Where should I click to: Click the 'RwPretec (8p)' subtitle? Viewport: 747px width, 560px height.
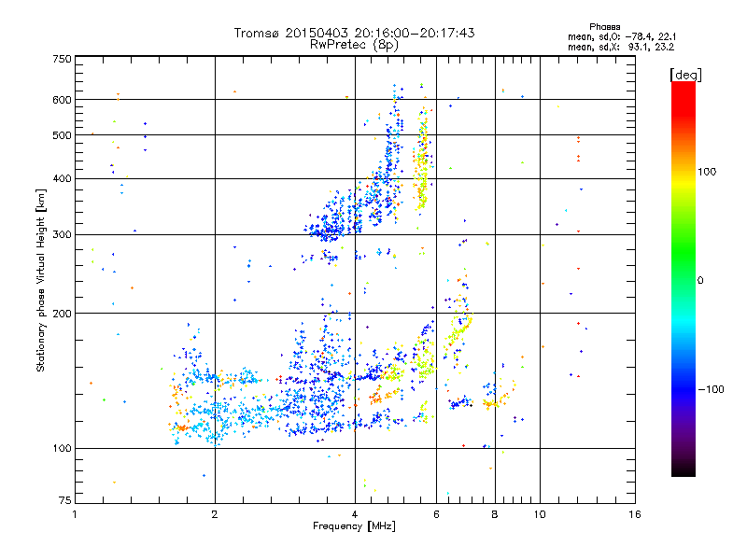[354, 45]
